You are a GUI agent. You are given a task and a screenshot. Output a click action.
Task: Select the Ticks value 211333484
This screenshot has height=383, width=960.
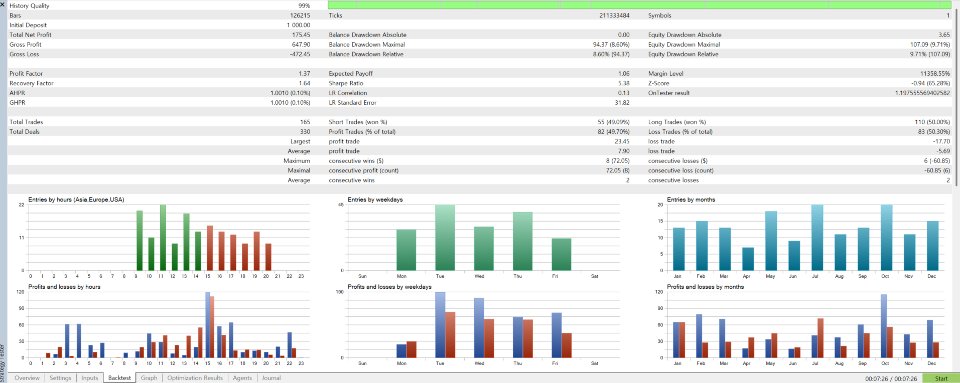point(613,15)
